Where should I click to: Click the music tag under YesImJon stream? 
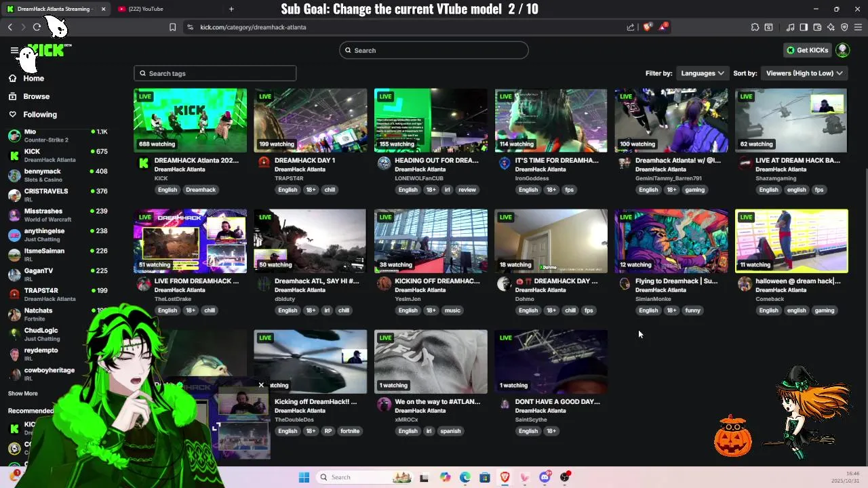[452, 310]
